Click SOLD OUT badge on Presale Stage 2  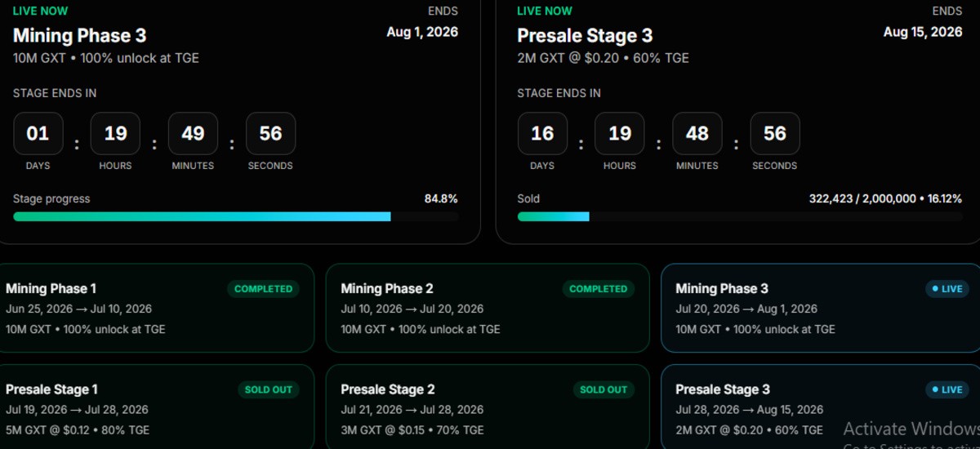[604, 389]
